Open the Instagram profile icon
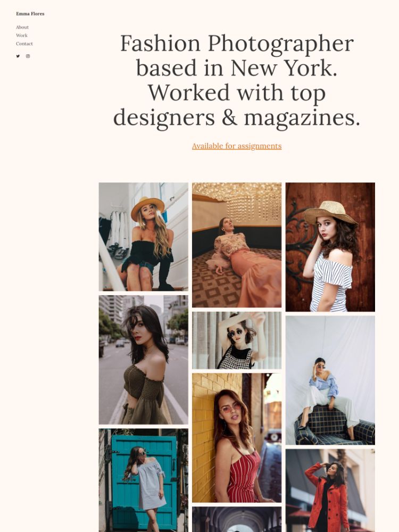The height and width of the screenshot is (532, 399). pos(28,56)
